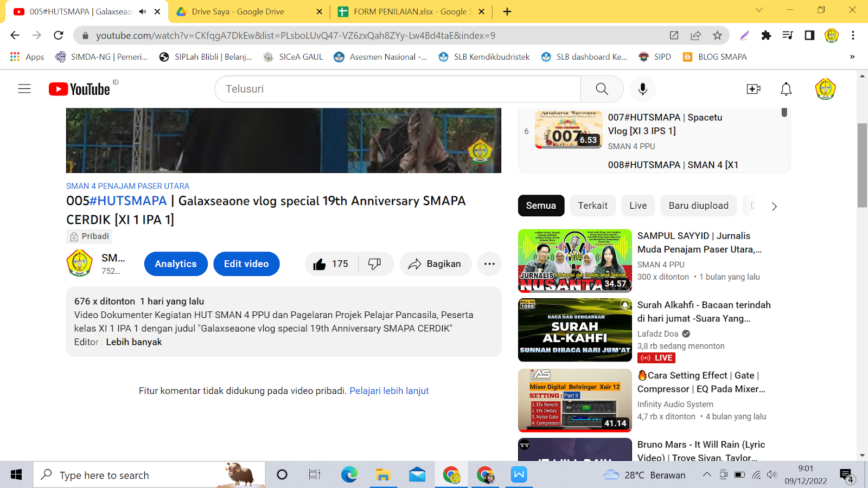
Task: Click the browser address bar URL
Action: click(296, 35)
